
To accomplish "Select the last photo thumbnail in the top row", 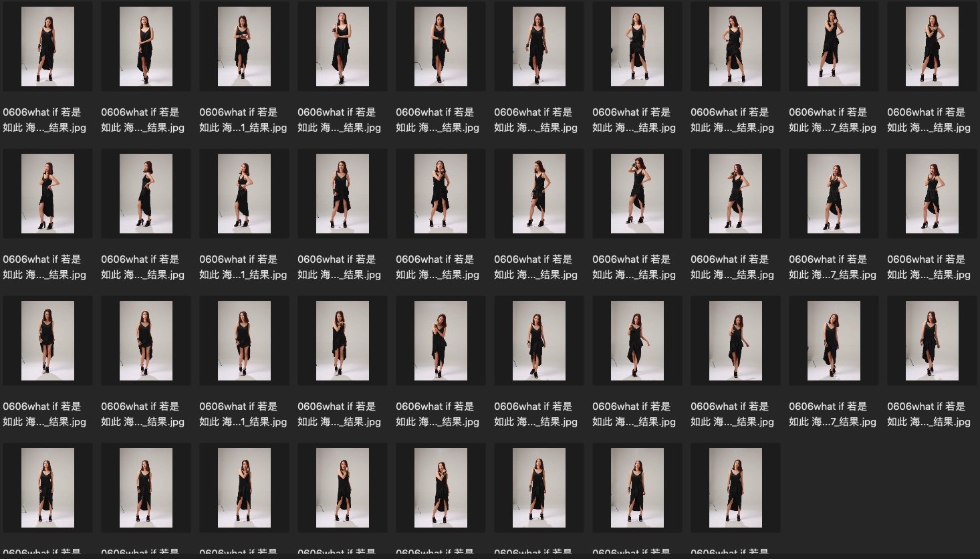I will [932, 47].
